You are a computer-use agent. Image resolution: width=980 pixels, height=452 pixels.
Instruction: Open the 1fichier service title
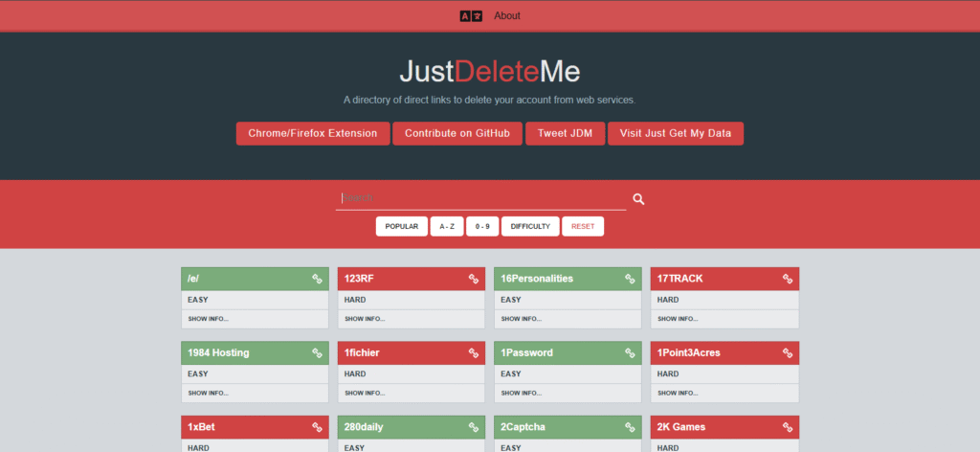pyautogui.click(x=362, y=352)
